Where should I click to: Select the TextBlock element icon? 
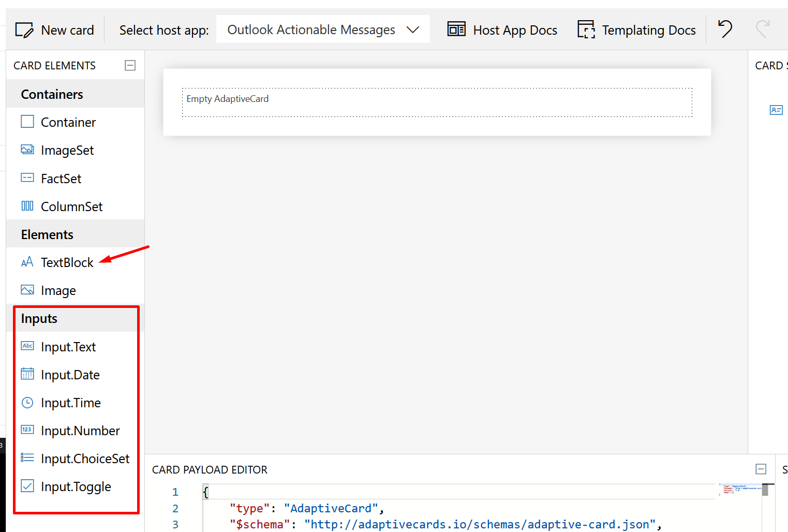(27, 262)
